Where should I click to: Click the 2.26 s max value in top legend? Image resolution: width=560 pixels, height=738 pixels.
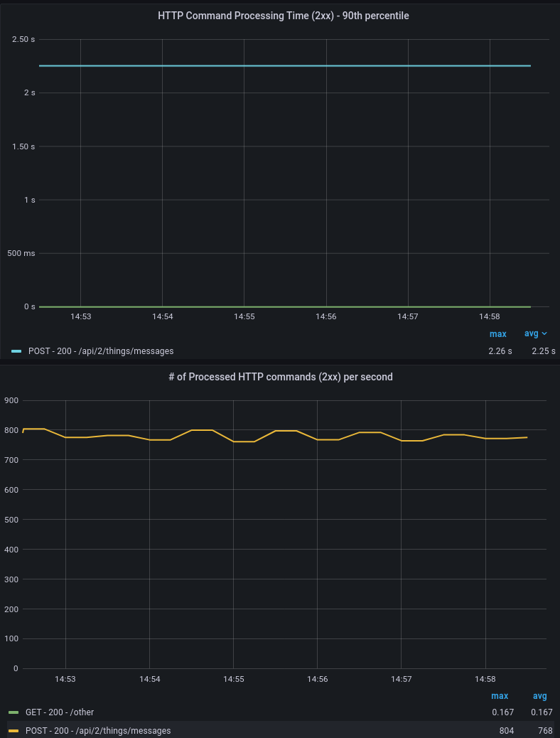pyautogui.click(x=500, y=351)
